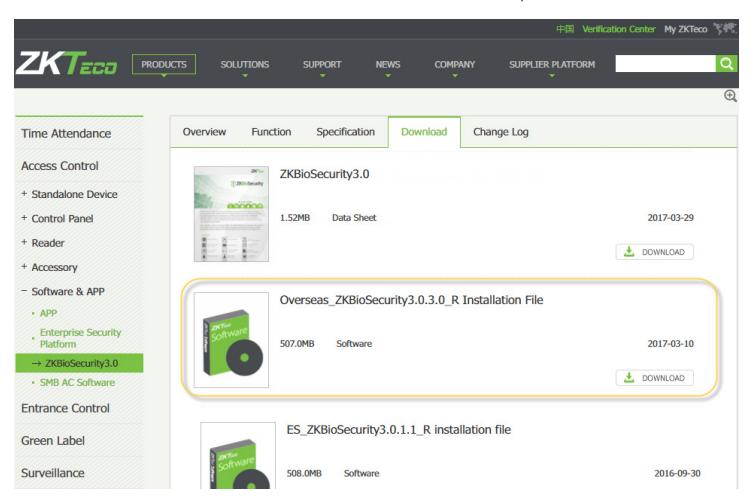The width and height of the screenshot is (752, 500).
Task: Switch to the Chinese language link
Action: [x=565, y=29]
